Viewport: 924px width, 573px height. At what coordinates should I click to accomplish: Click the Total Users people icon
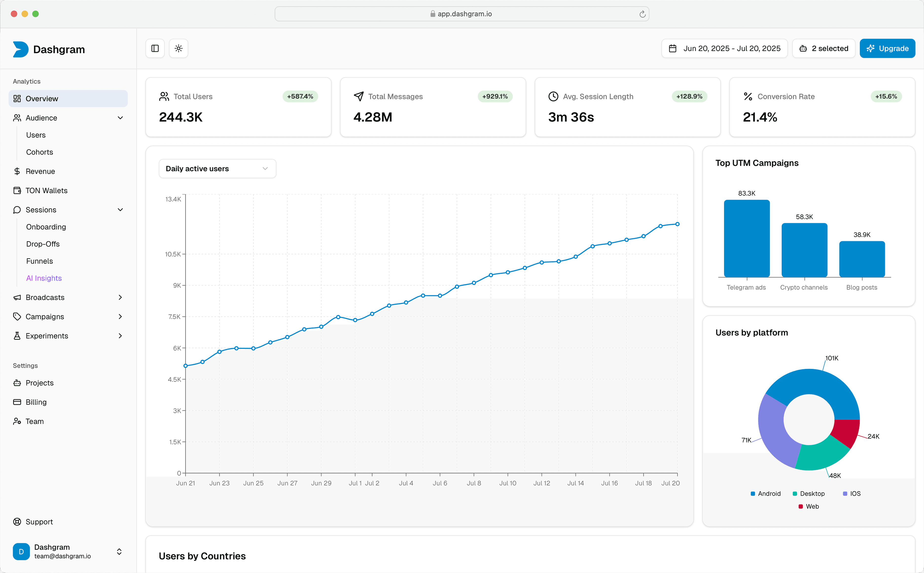click(x=164, y=97)
